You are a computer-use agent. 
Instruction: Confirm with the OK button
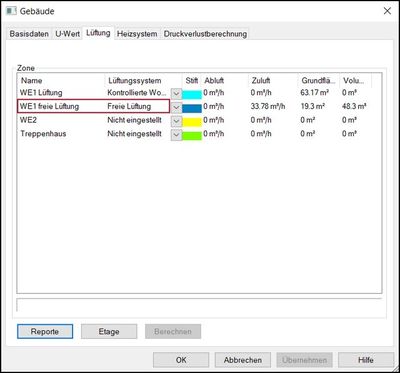tap(181, 360)
